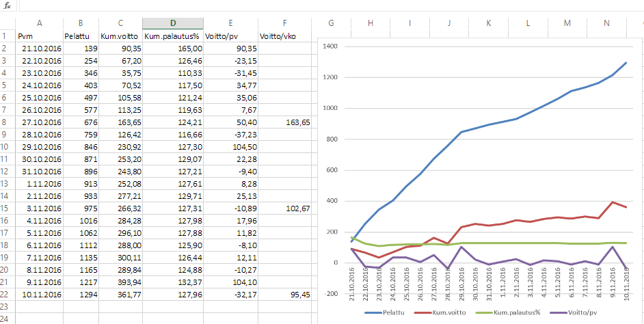Select column F header
Viewport: 644px width, 324px height.
[x=284, y=23]
